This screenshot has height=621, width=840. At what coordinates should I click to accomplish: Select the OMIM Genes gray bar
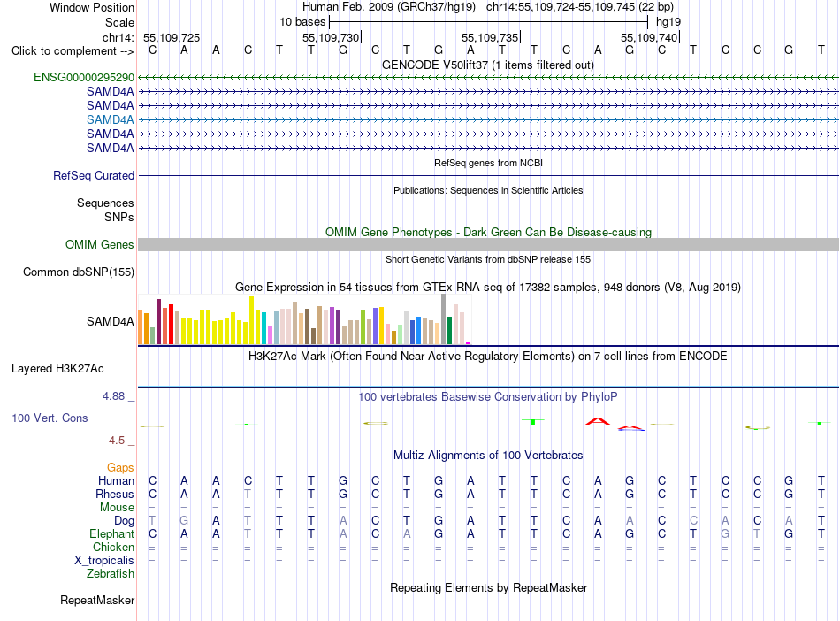tap(488, 245)
